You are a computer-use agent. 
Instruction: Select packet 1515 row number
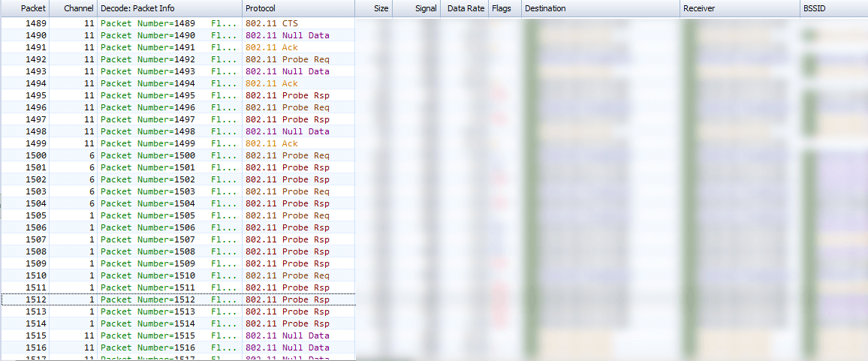(x=36, y=335)
